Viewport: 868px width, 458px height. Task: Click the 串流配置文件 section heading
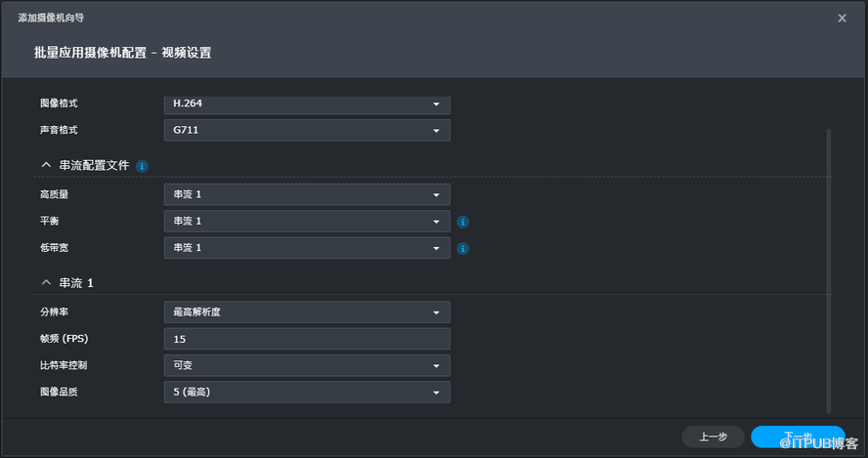[x=94, y=166]
